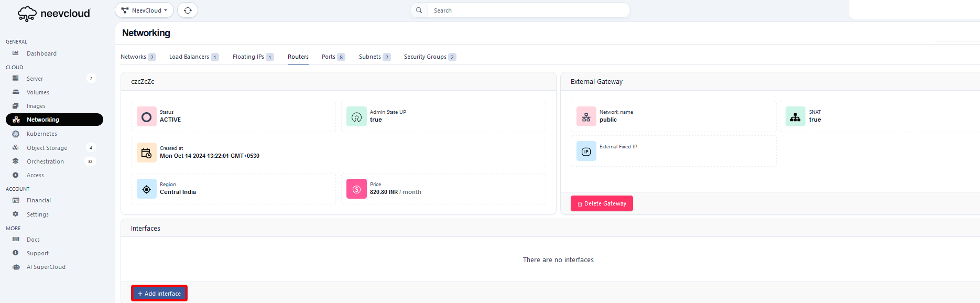This screenshot has height=303, width=980.
Task: Open the Volumes section icon
Action: coord(16,92)
